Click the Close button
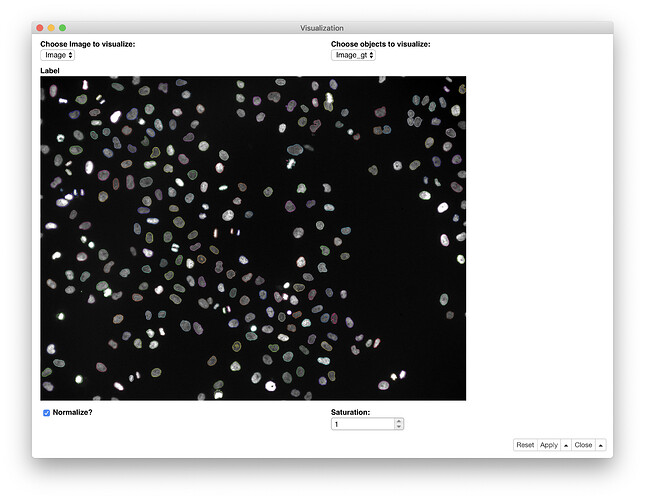Screen dimensions: 645x500 pyautogui.click(x=583, y=445)
